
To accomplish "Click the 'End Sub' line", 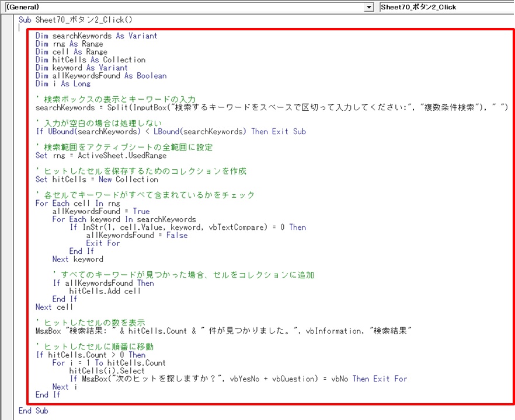I will click(x=33, y=411).
